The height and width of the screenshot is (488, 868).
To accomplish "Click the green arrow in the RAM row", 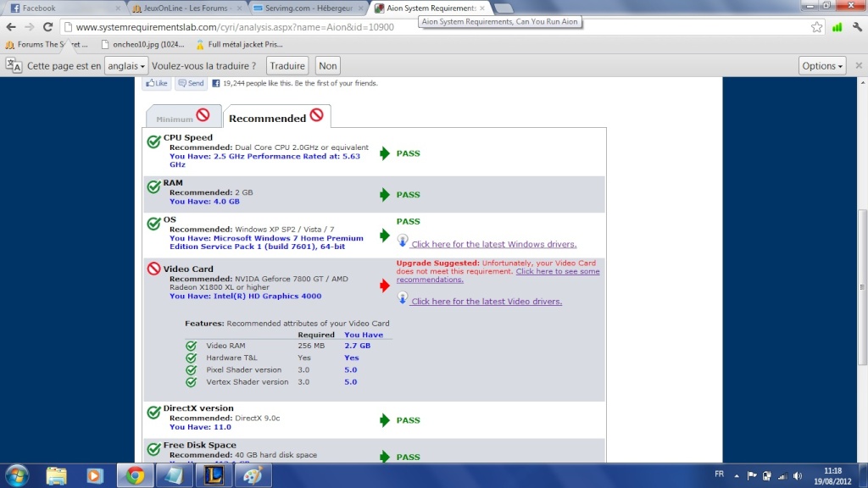I will [x=385, y=194].
